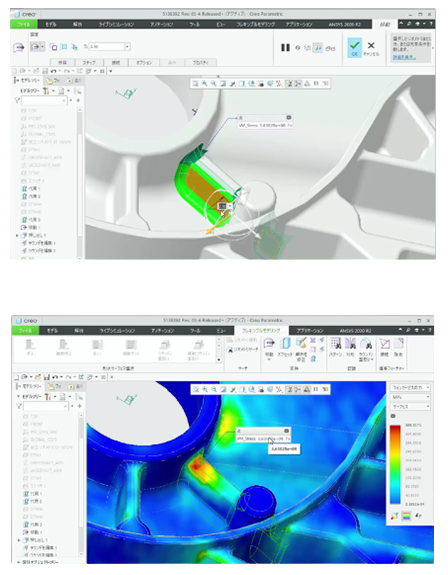Toggle simulation results display icon in lower window graphics toolbar
The height and width of the screenshot is (575, 448).
307,389
